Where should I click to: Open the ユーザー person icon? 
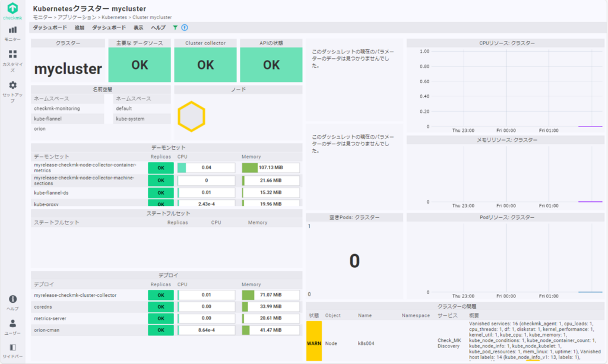click(x=13, y=323)
